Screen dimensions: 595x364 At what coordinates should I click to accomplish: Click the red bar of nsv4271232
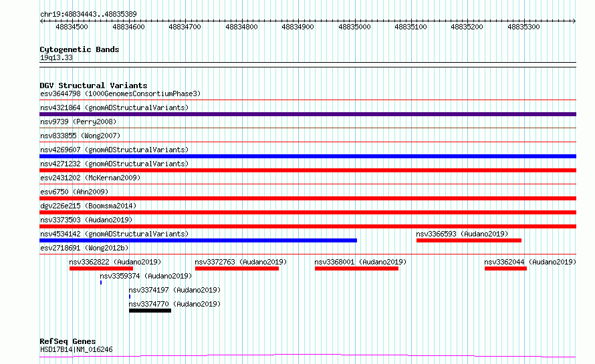coord(308,170)
